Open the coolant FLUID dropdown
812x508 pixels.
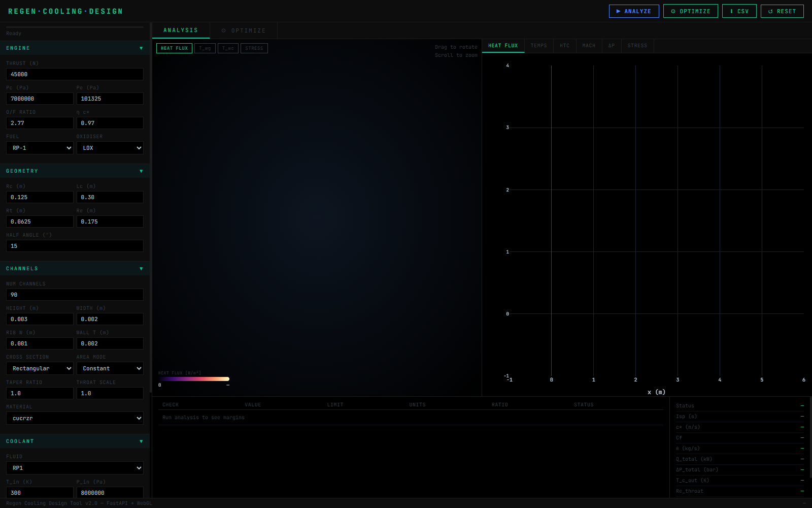click(75, 468)
